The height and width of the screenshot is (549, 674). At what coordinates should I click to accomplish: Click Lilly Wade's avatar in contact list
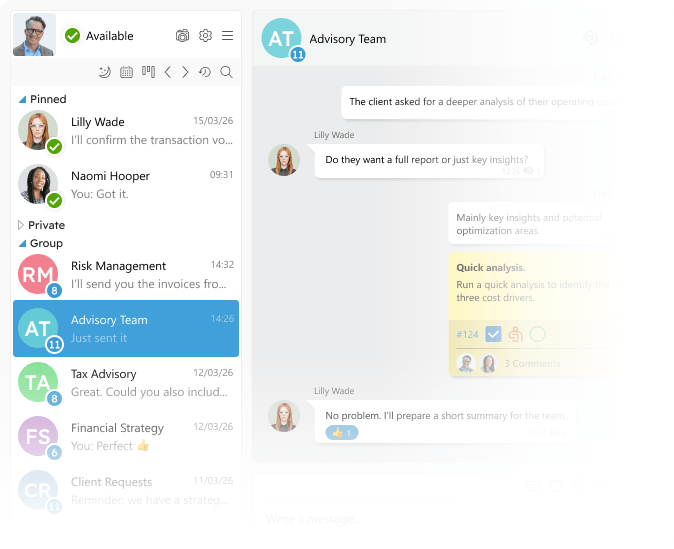[38, 130]
